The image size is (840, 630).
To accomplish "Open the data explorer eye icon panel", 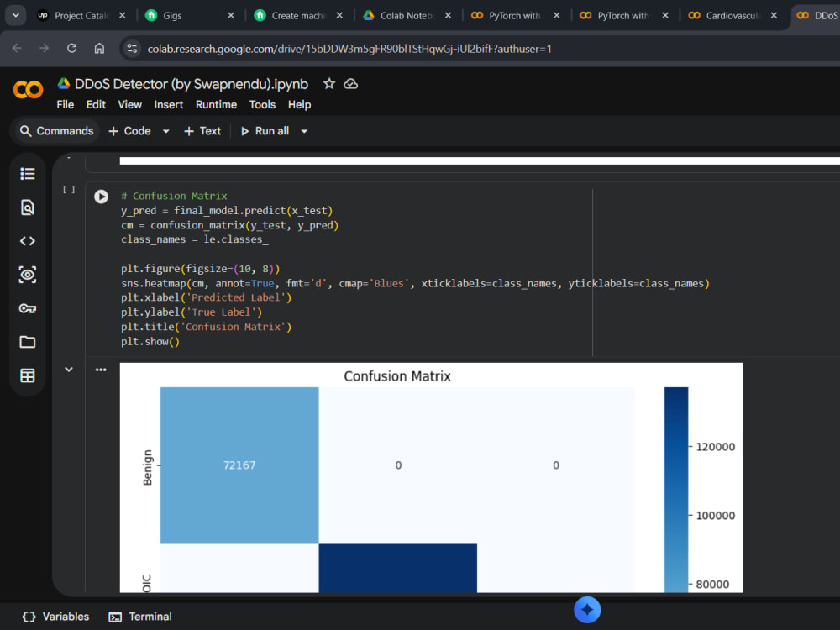I will (x=28, y=275).
